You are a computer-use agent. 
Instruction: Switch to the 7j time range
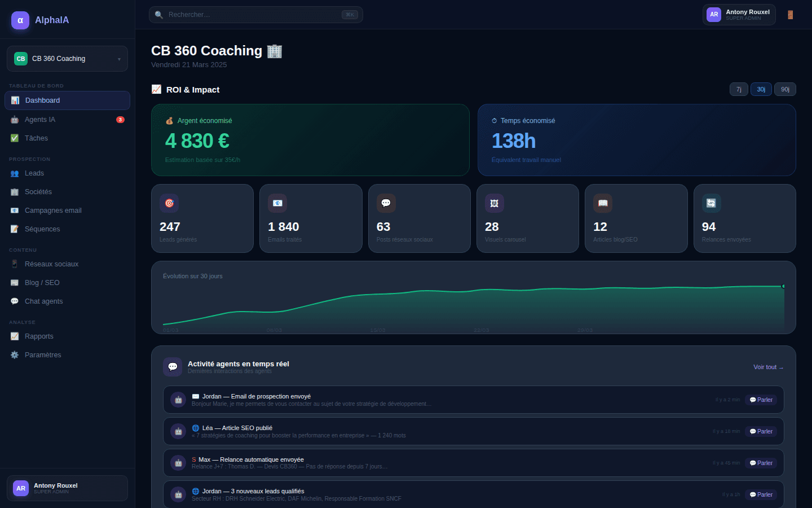pyautogui.click(x=739, y=89)
